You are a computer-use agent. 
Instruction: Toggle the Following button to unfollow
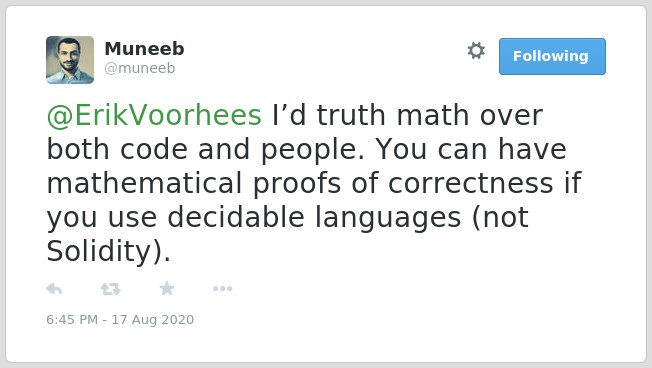point(552,57)
